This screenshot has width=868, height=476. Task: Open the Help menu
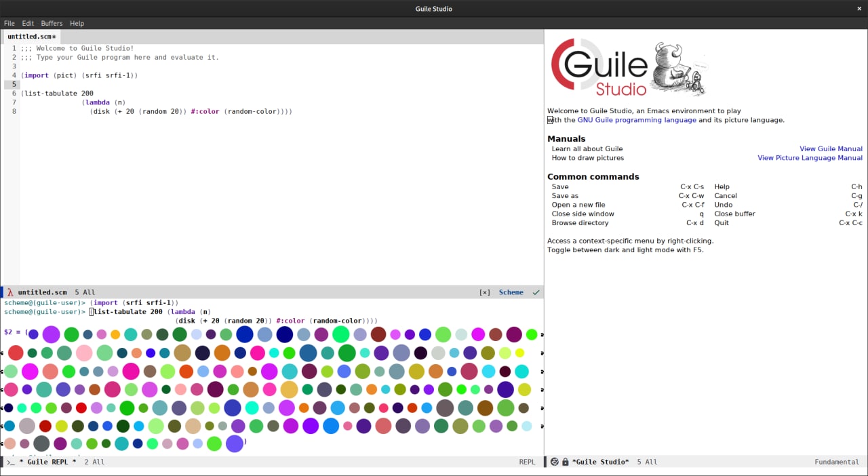[77, 23]
